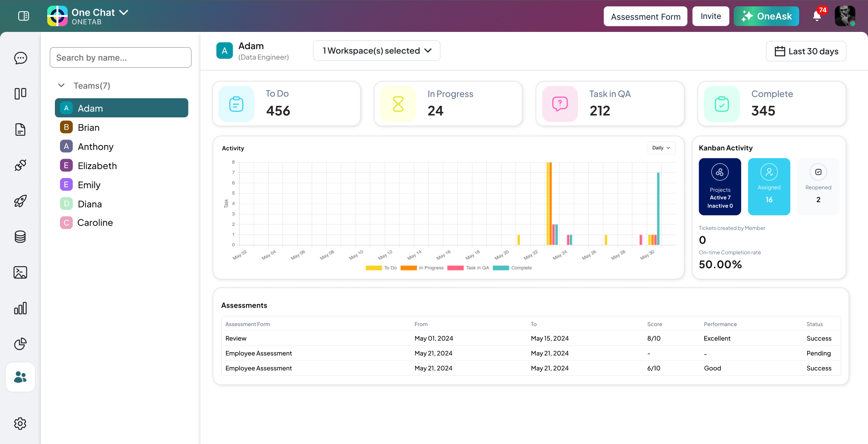The height and width of the screenshot is (444, 868).
Task: Select the Kanban board icon in sidebar
Action: click(x=20, y=94)
